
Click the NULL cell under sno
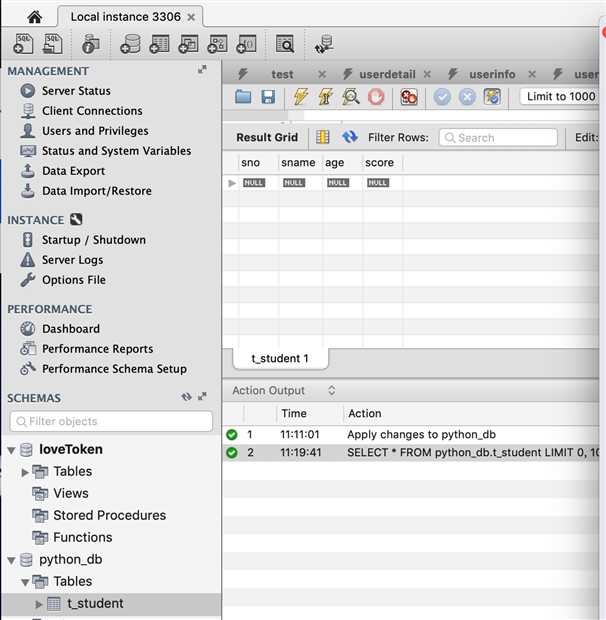click(x=254, y=183)
